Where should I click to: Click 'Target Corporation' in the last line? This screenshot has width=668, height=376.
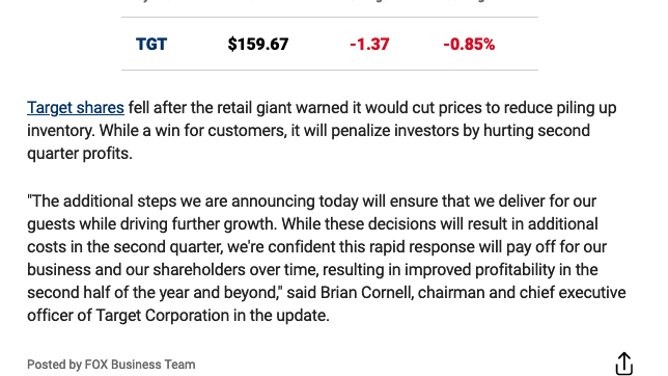162,316
